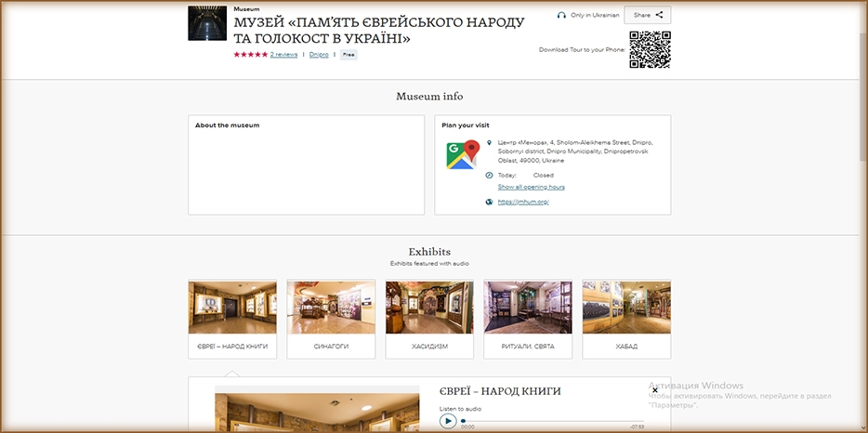The height and width of the screenshot is (433, 868).
Task: Open the jmhum.org website link
Action: (523, 203)
